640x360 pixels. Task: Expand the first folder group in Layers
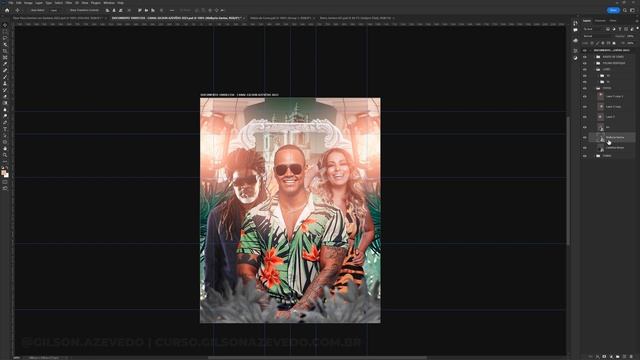(x=595, y=57)
